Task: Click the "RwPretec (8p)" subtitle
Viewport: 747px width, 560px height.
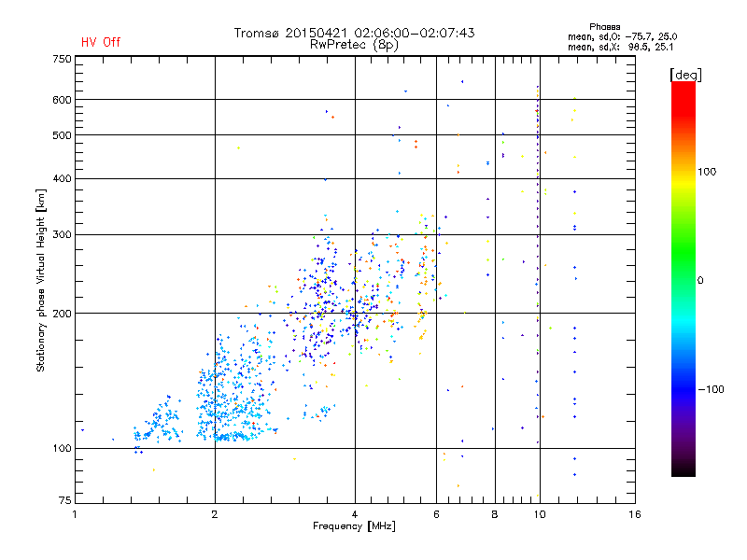Action: click(x=354, y=45)
